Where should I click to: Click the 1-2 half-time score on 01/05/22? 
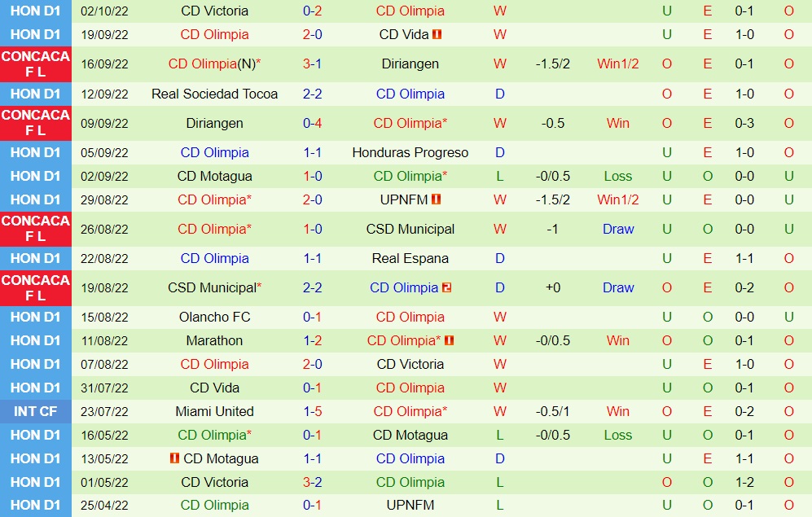pos(744,482)
